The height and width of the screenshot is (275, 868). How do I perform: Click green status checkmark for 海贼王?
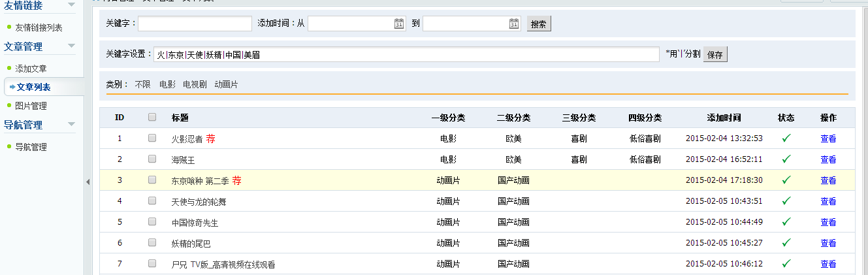(x=786, y=159)
